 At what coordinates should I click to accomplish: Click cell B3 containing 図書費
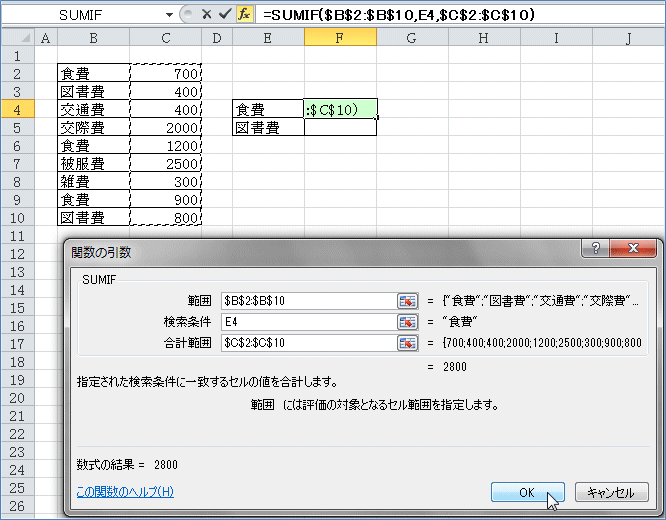point(93,91)
